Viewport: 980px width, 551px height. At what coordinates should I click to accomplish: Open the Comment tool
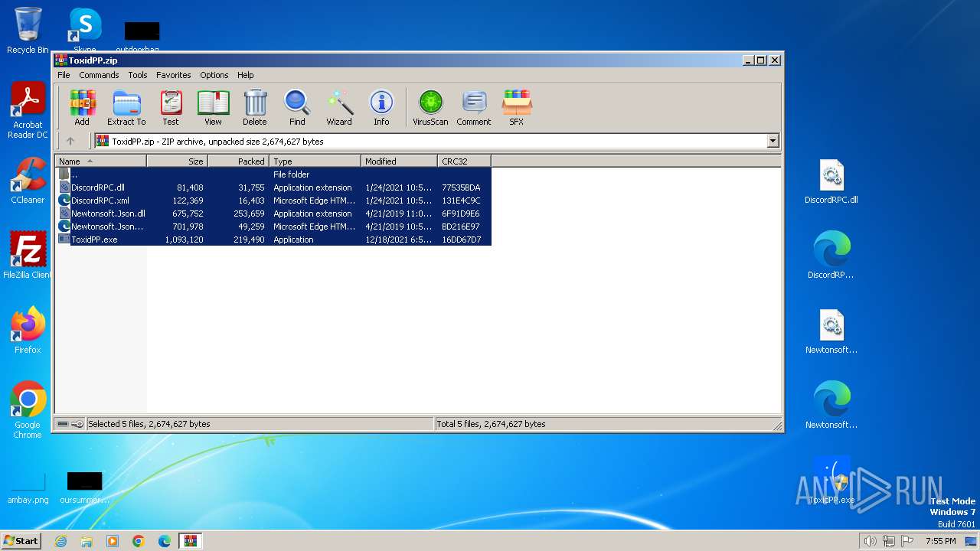pyautogui.click(x=474, y=107)
